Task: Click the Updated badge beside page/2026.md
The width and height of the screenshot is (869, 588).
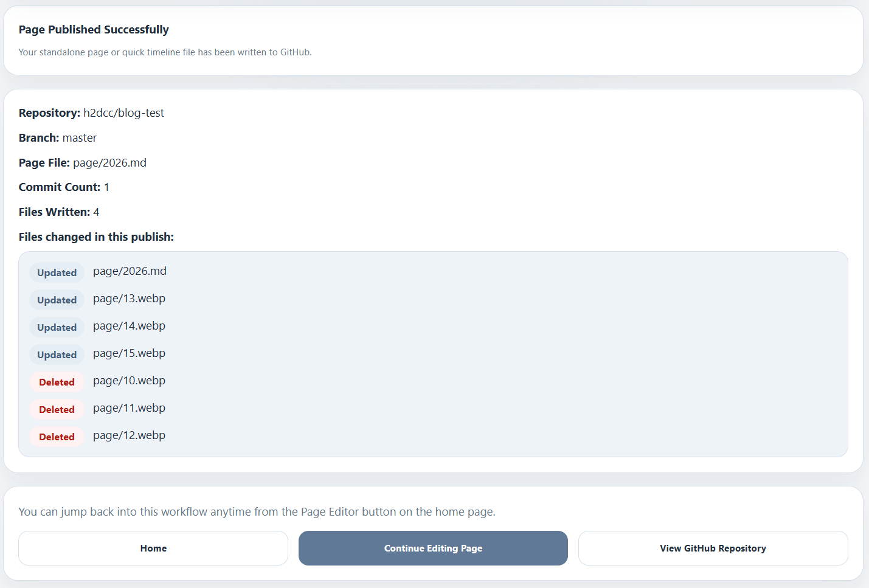Action: (57, 273)
